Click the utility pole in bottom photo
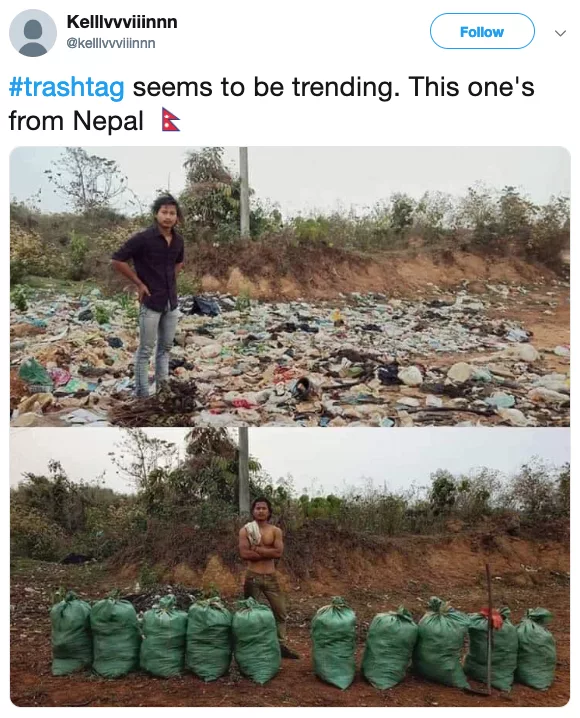 coord(244,472)
